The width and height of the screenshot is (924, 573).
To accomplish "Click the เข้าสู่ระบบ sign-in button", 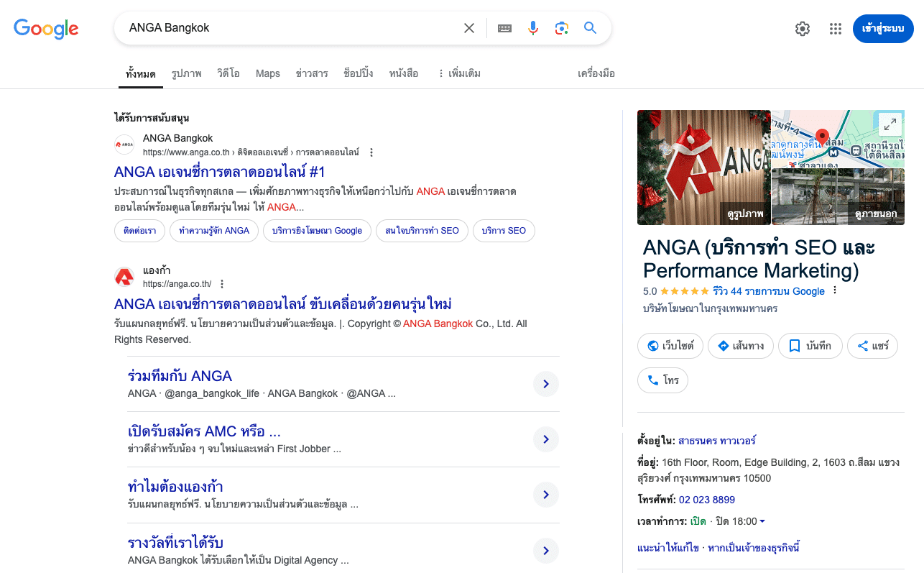I will 883,29.
